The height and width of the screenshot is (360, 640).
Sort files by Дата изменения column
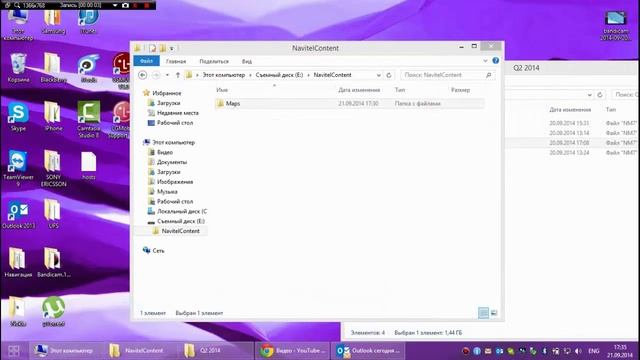point(359,90)
